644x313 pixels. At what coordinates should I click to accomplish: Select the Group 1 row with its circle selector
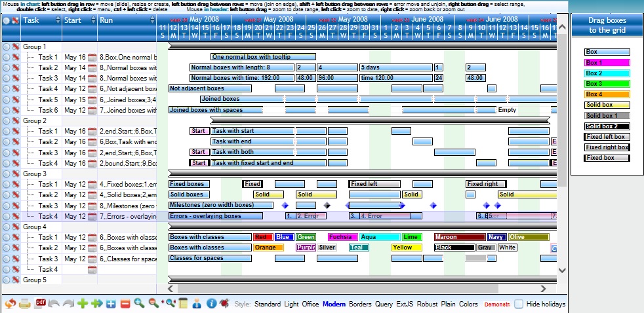(6, 46)
